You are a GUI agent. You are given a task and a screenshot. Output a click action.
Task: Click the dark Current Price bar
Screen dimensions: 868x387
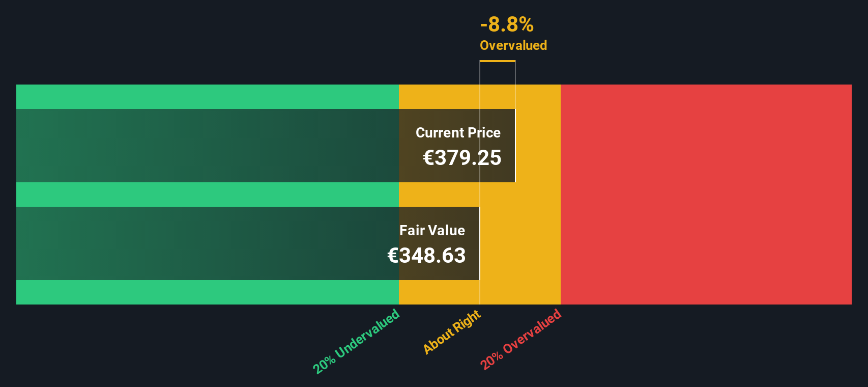[x=266, y=146]
